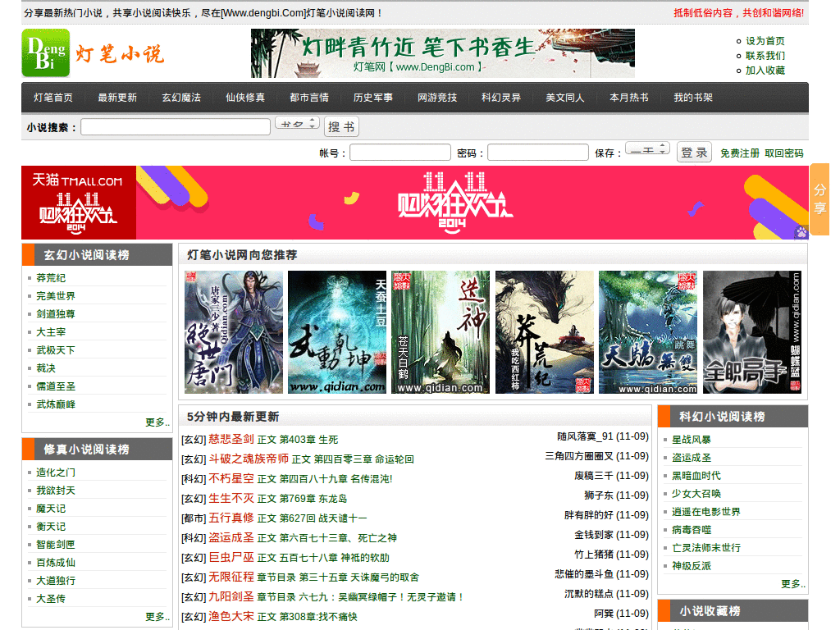This screenshot has width=840, height=630.
Task: Open the 历史军事 category
Action: [x=373, y=98]
